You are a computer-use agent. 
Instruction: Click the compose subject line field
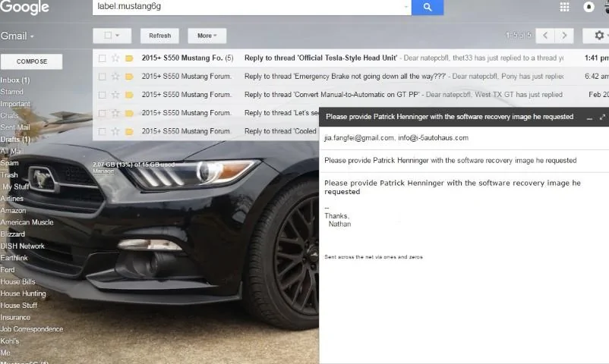point(464,161)
